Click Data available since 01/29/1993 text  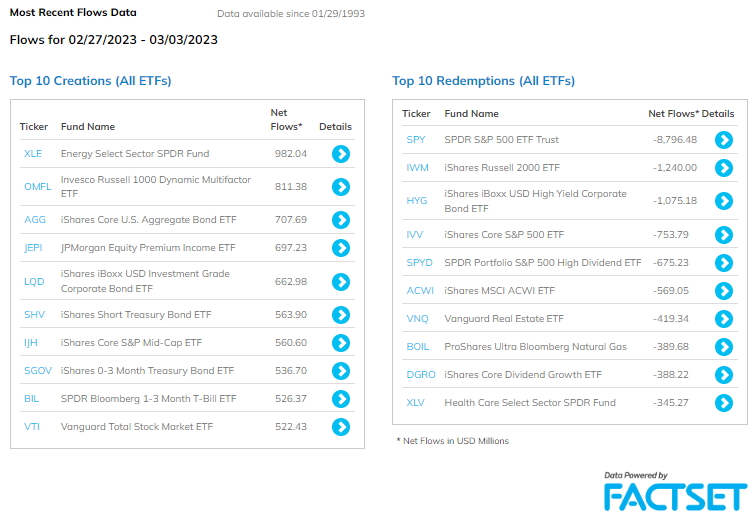291,13
